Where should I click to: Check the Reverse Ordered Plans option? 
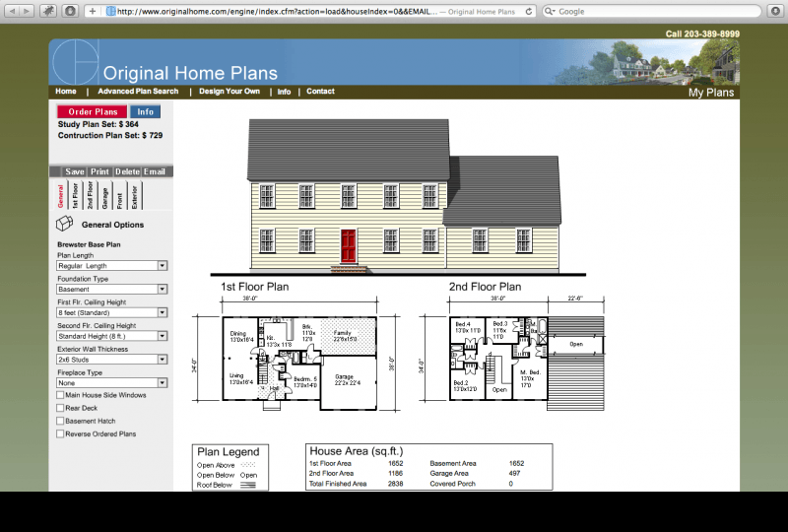(x=60, y=433)
